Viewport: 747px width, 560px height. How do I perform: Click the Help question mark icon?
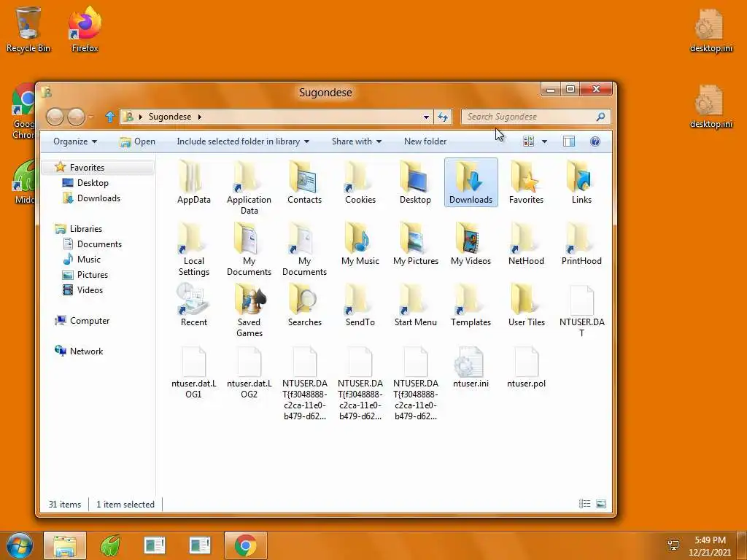(595, 141)
